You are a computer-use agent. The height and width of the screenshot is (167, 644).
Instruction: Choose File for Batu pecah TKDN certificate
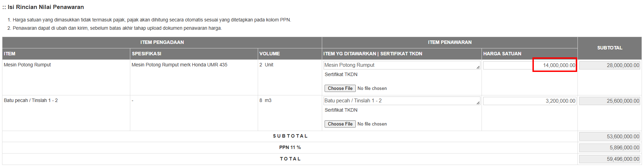click(x=340, y=124)
